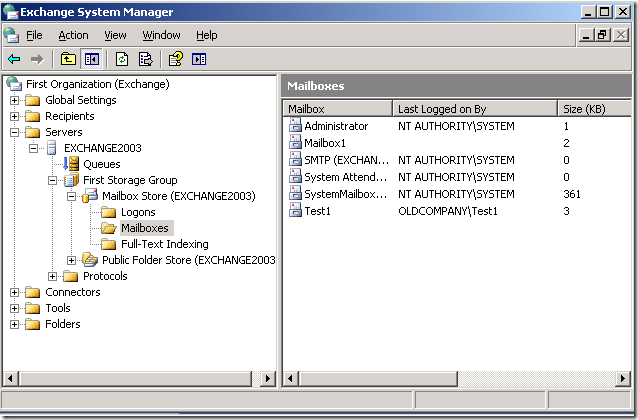Image resolution: width=638 pixels, height=420 pixels.
Task: Collapse the Mailbox Store node
Action: 72,196
